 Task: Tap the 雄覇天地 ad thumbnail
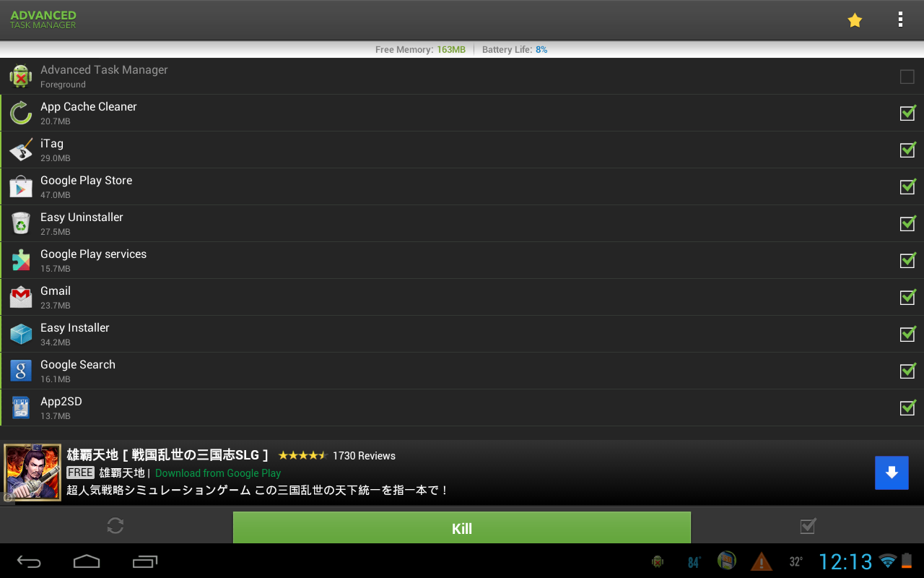33,473
